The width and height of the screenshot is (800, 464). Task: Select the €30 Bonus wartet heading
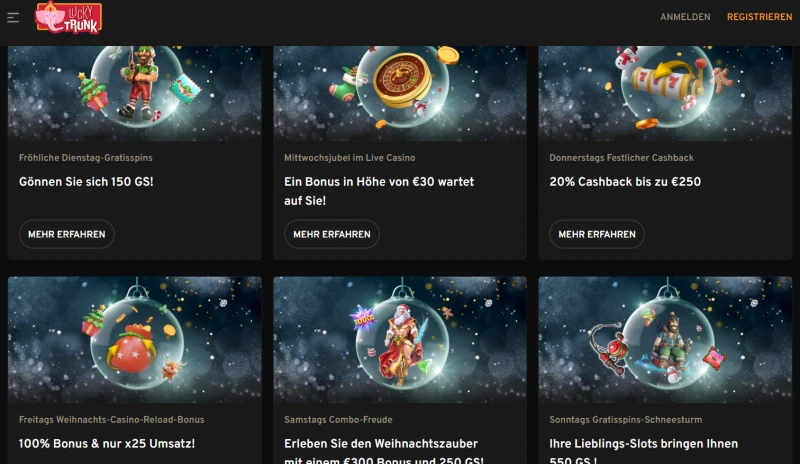click(379, 191)
